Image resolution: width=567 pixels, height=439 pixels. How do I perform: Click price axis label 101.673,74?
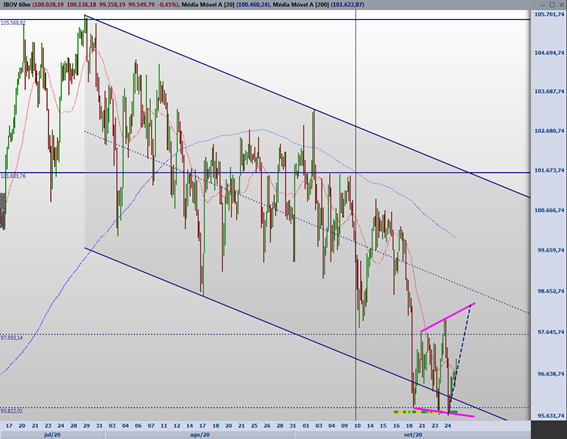[x=549, y=170]
